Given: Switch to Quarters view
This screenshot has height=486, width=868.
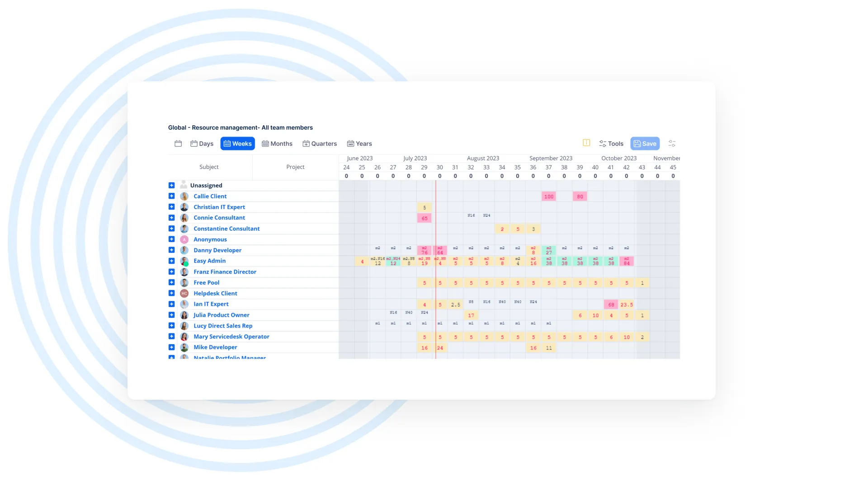Looking at the screenshot, I should click(320, 144).
